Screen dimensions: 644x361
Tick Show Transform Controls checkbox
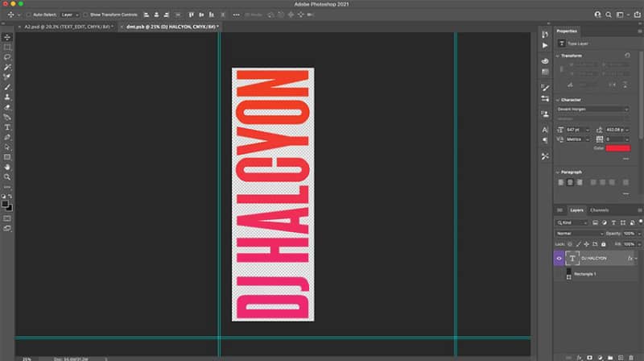click(x=85, y=15)
